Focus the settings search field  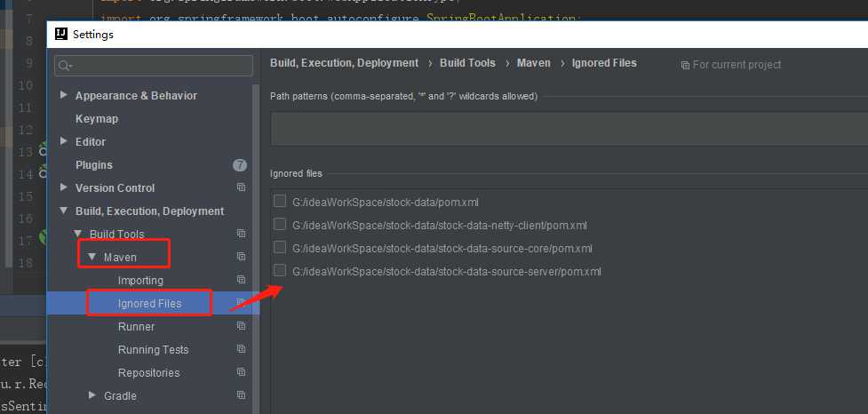154,66
